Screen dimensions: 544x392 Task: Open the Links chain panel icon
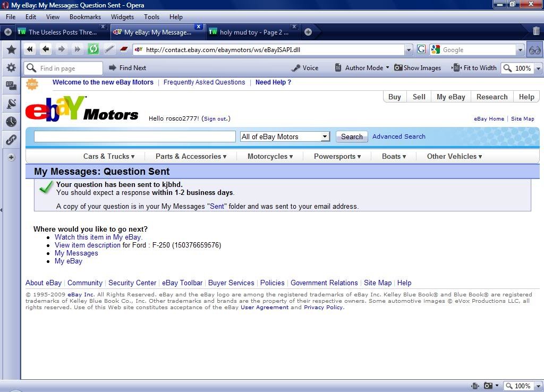tap(11, 140)
